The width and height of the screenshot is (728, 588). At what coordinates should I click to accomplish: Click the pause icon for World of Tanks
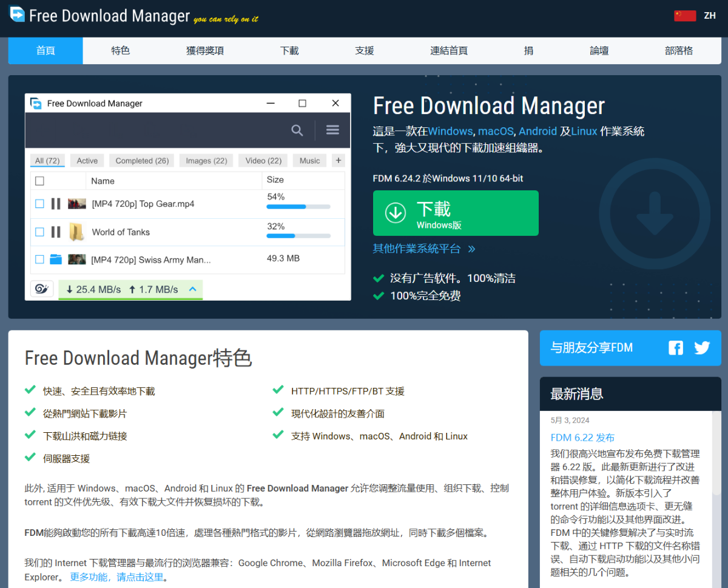tap(56, 232)
